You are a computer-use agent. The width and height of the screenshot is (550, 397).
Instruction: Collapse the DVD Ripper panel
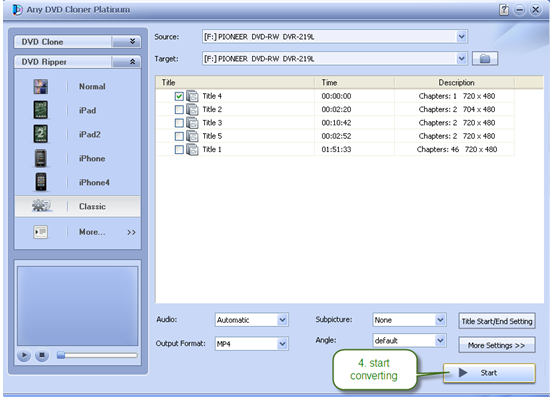click(x=126, y=62)
